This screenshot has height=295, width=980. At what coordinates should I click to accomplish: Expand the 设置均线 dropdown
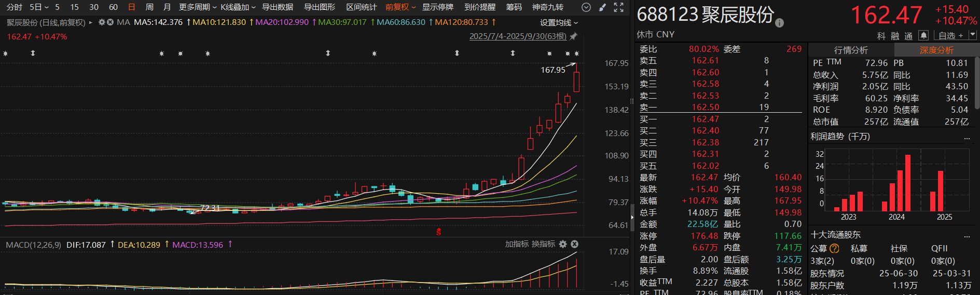[558, 22]
